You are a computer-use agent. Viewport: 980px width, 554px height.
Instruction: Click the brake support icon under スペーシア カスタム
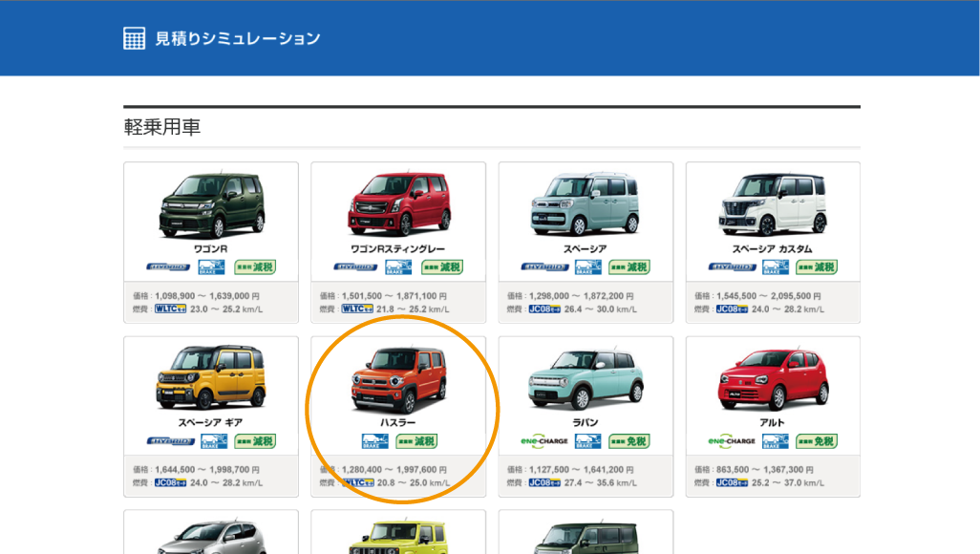coord(776,267)
